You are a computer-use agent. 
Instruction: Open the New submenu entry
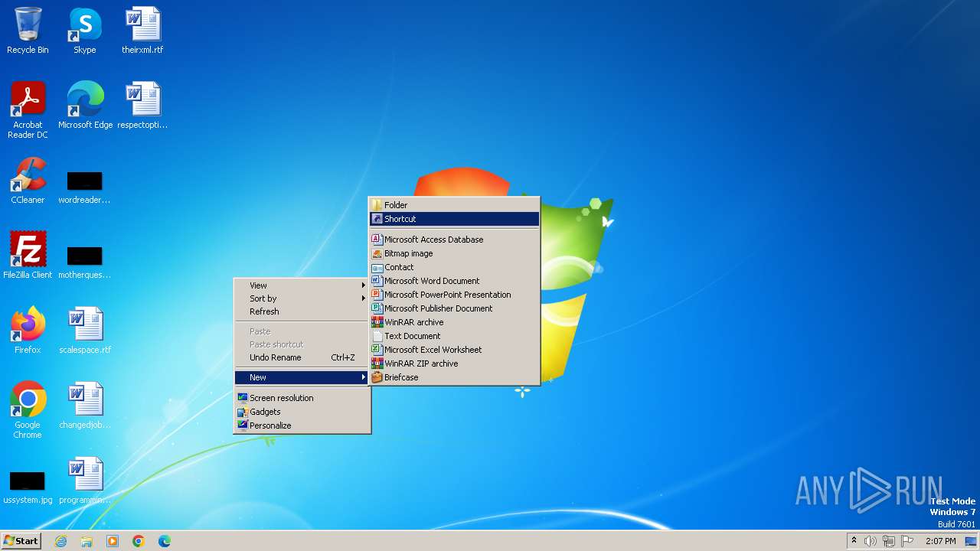[x=302, y=377]
